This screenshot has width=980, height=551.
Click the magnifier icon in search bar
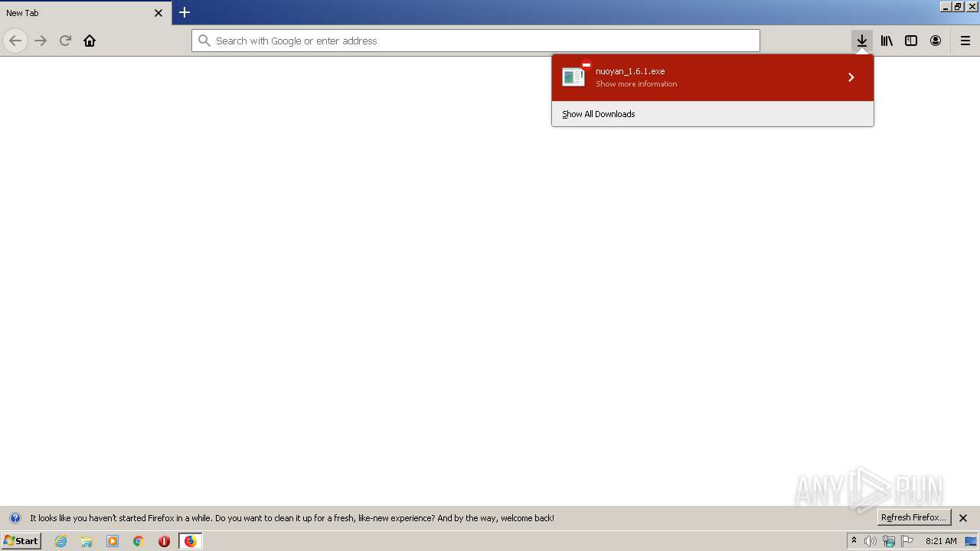(x=204, y=41)
